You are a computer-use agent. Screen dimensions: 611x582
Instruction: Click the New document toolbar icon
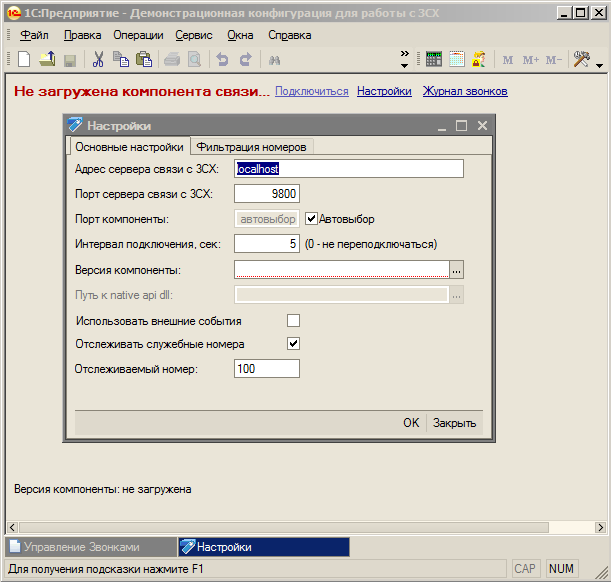tap(24, 60)
